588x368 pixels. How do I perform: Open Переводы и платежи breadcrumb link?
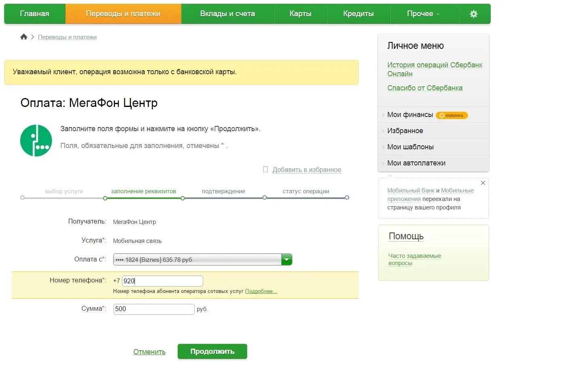67,37
